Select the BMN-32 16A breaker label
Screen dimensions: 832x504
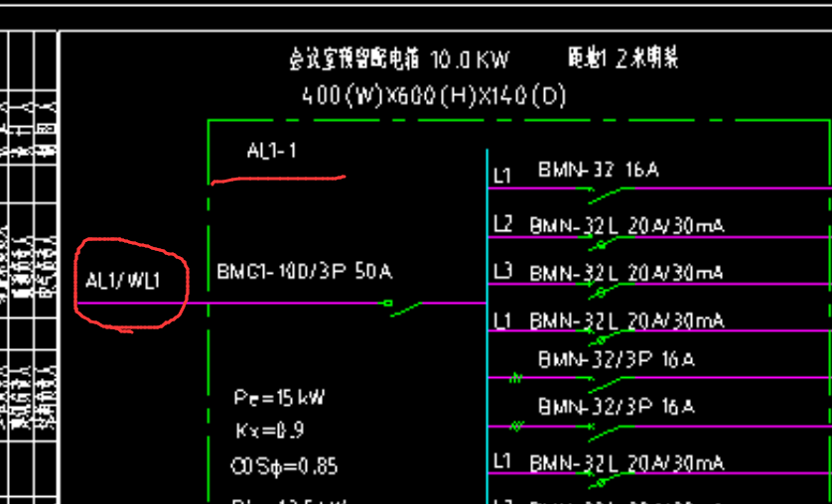[x=599, y=170]
